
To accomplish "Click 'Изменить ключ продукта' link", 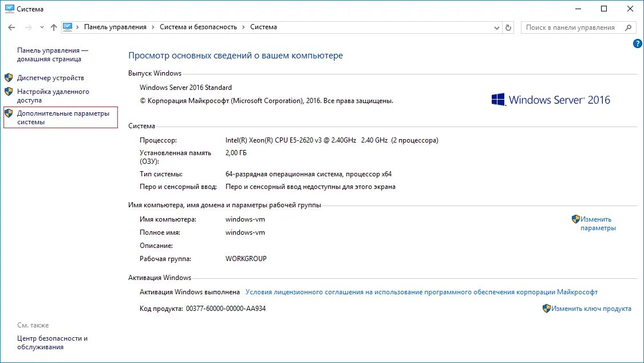I will (x=591, y=309).
